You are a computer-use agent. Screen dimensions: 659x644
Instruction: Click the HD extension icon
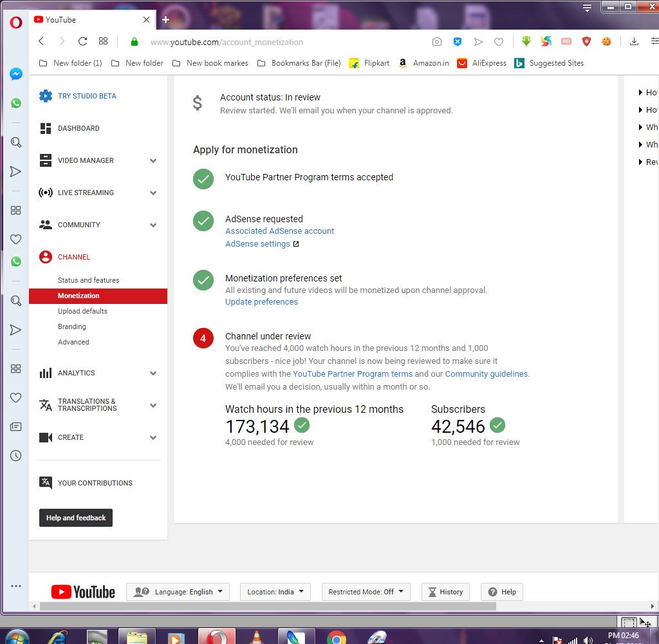pos(566,41)
